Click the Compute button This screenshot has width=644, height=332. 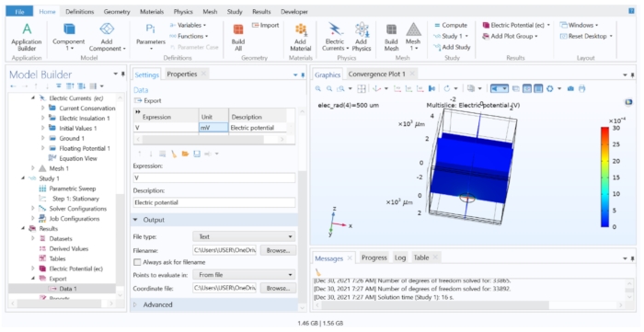pyautogui.click(x=450, y=26)
